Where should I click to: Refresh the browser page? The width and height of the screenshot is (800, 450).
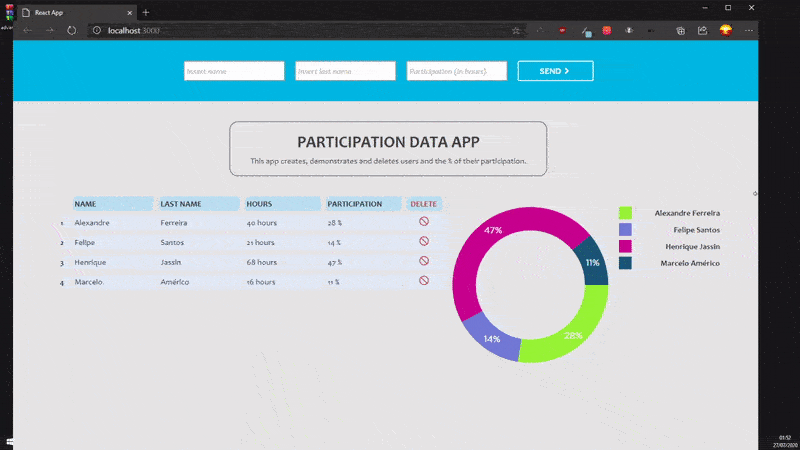(71, 31)
